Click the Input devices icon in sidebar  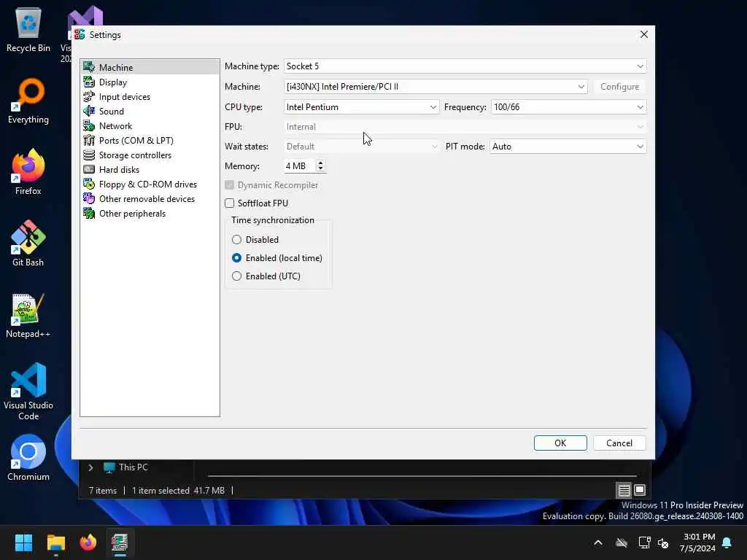(x=88, y=97)
